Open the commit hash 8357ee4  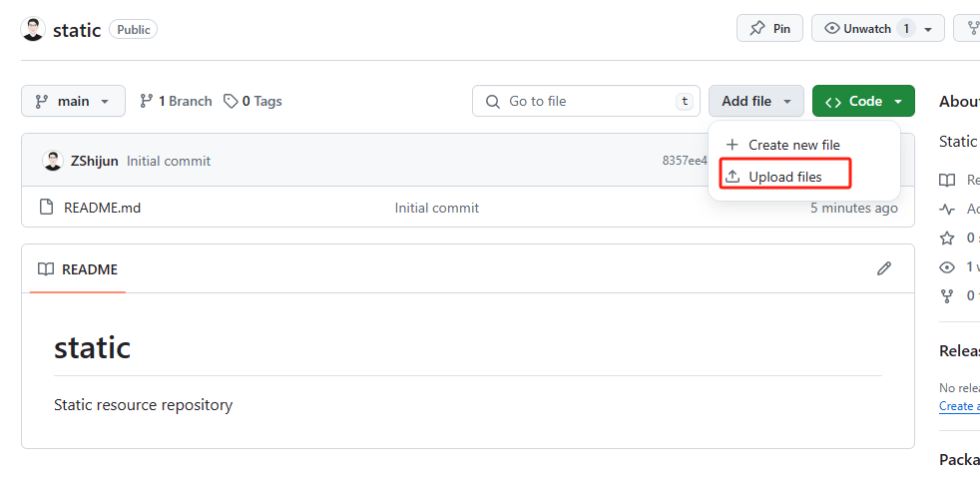[x=685, y=162]
